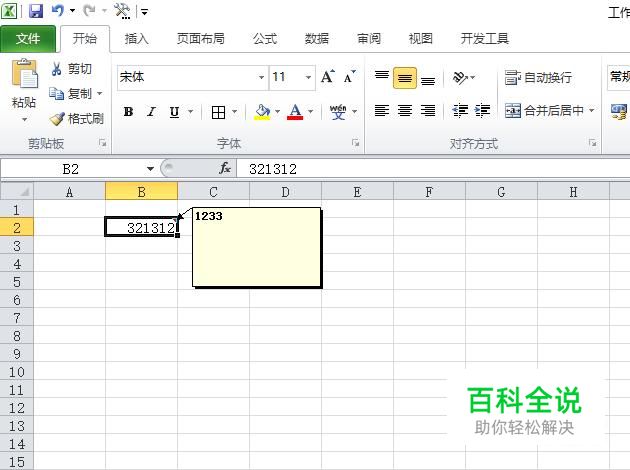The height and width of the screenshot is (470, 630).
Task: Select row 6 header
Action: click(17, 300)
